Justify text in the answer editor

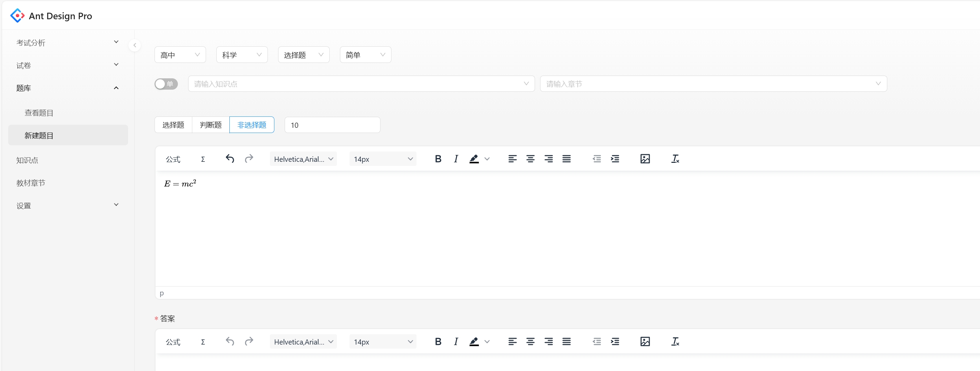pos(567,341)
